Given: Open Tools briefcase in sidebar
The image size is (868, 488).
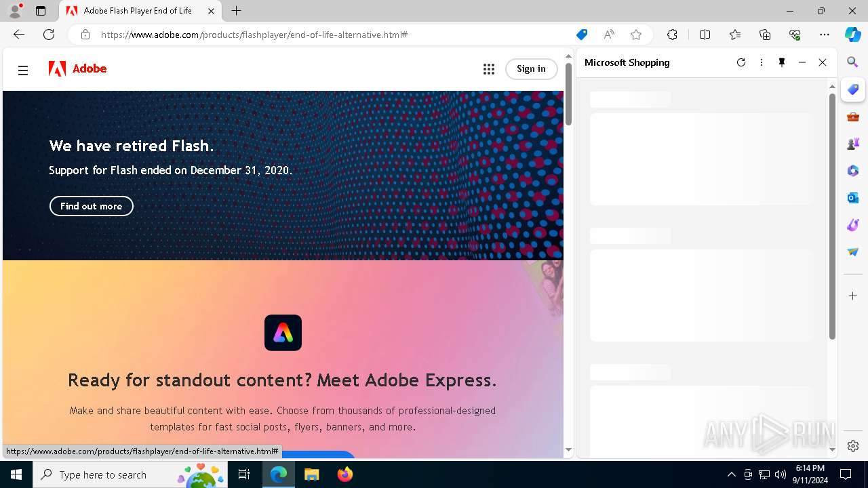Looking at the screenshot, I should coord(853,117).
